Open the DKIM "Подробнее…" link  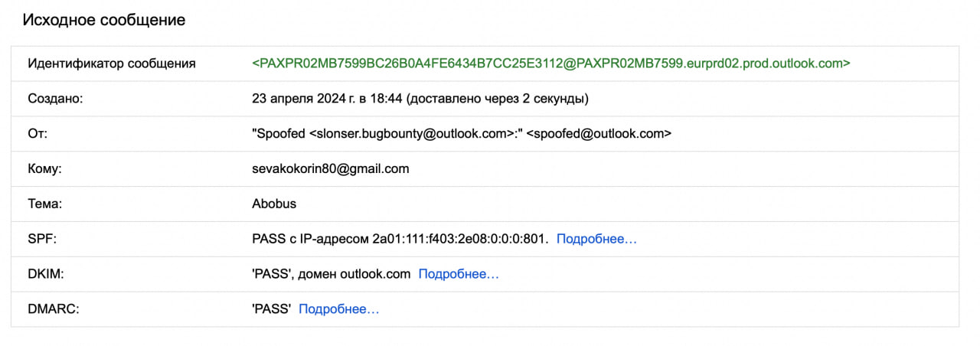(x=459, y=274)
